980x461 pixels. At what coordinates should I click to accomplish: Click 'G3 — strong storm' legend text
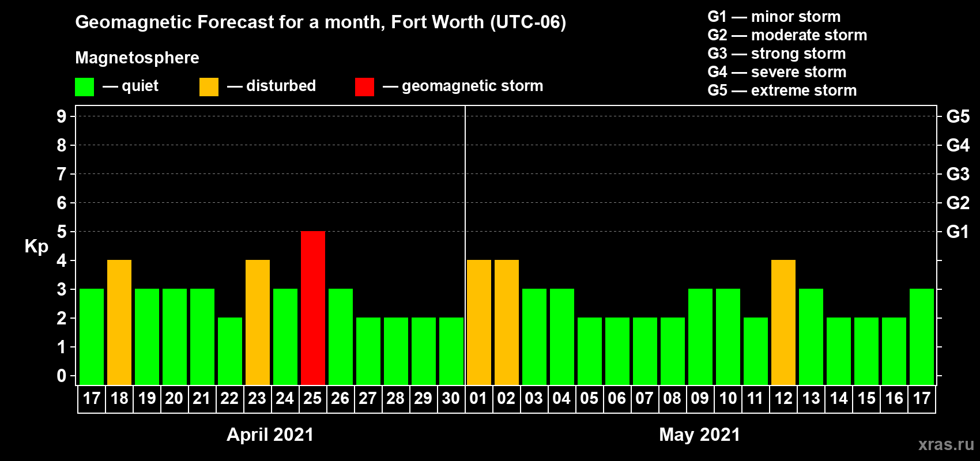click(777, 54)
